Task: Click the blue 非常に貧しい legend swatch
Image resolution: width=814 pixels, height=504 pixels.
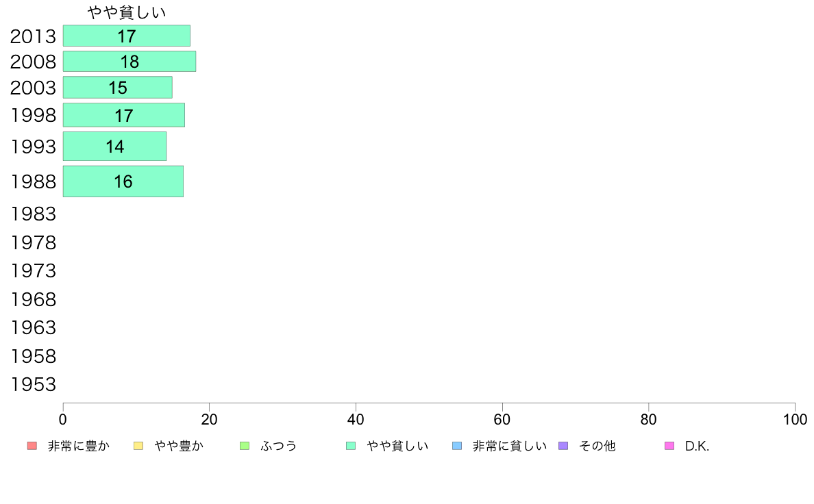Action: [457, 446]
